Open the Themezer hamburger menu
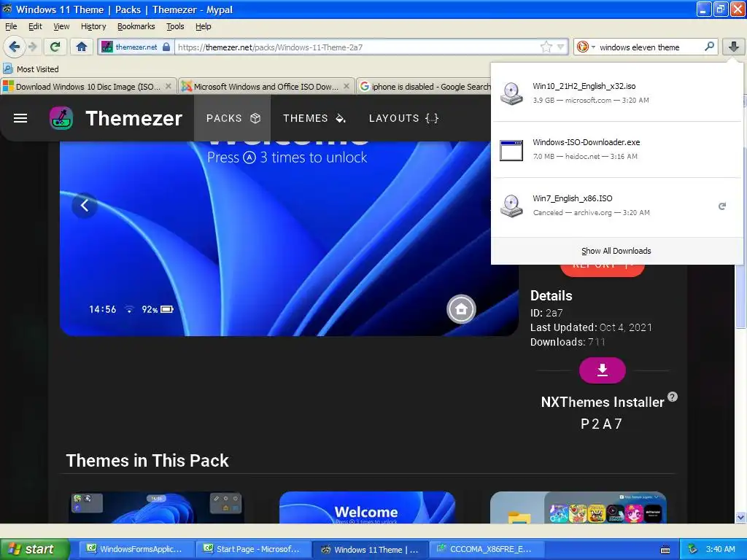This screenshot has height=560, width=747. coord(20,118)
